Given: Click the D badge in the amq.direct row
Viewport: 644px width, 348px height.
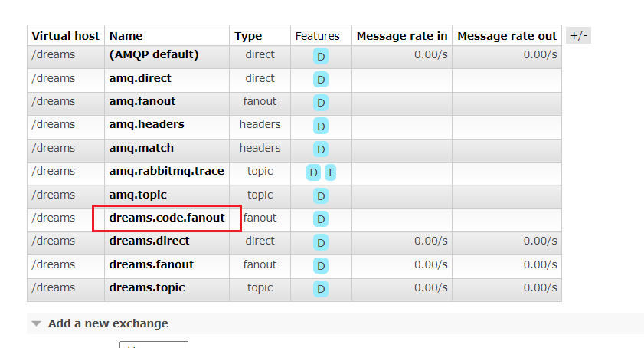Looking at the screenshot, I should 321,79.
